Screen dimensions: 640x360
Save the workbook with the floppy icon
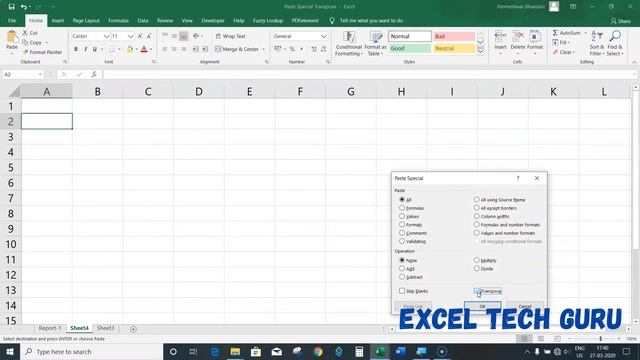(11, 7)
